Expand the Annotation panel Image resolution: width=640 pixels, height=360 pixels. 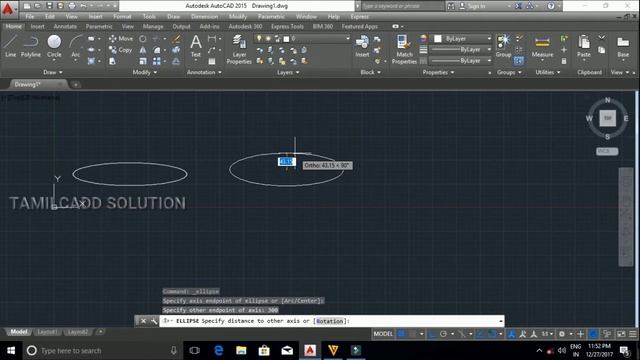204,72
